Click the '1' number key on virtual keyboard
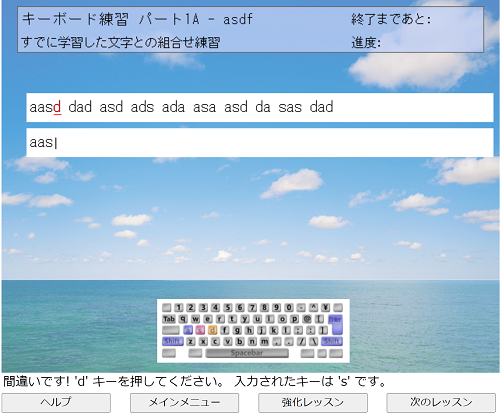 (x=179, y=307)
